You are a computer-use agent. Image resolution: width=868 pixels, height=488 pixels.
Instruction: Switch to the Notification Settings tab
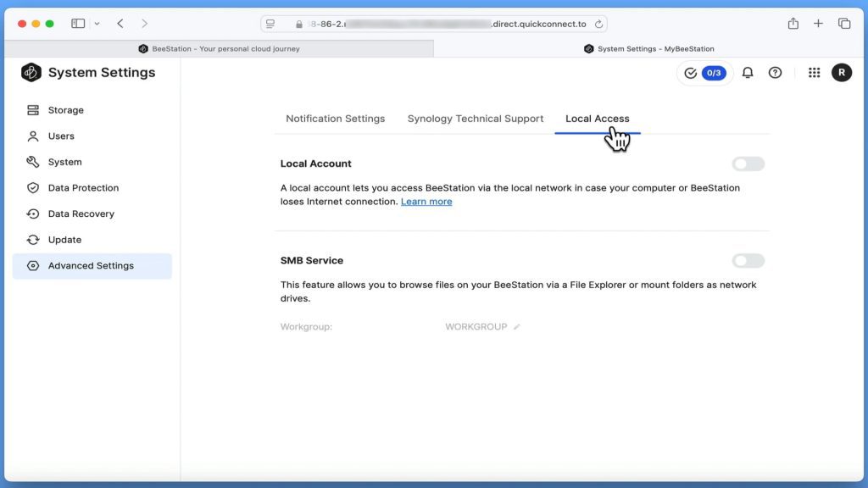[335, 119]
